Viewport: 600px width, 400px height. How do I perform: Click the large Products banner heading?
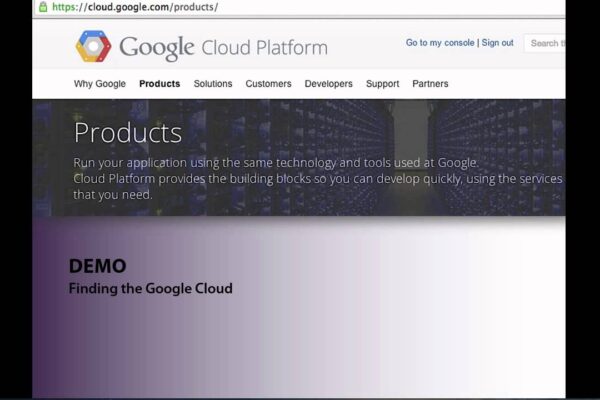pos(128,133)
